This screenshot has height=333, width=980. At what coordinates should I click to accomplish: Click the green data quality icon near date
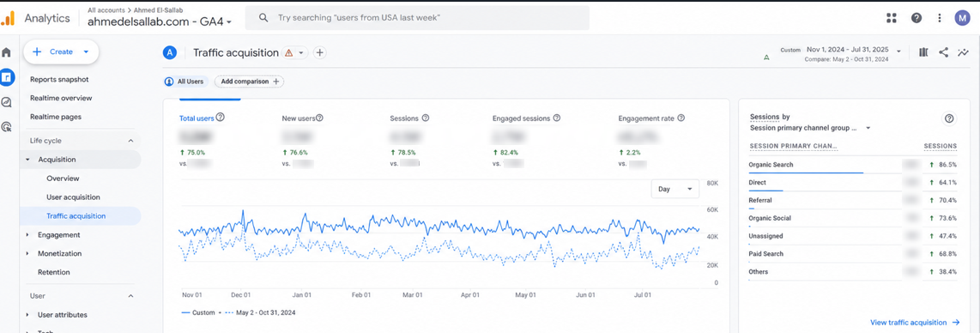(766, 57)
